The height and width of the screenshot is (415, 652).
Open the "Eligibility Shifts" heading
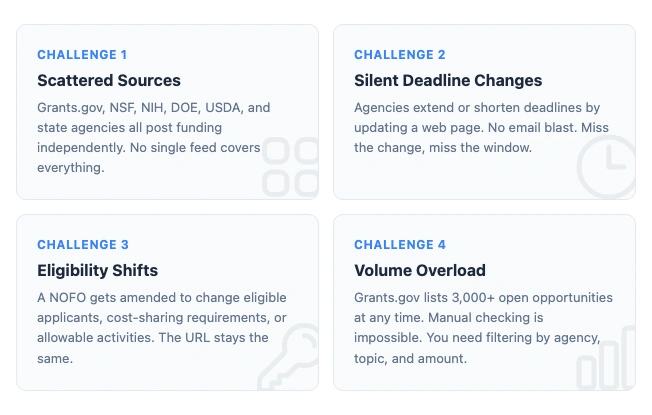click(97, 270)
